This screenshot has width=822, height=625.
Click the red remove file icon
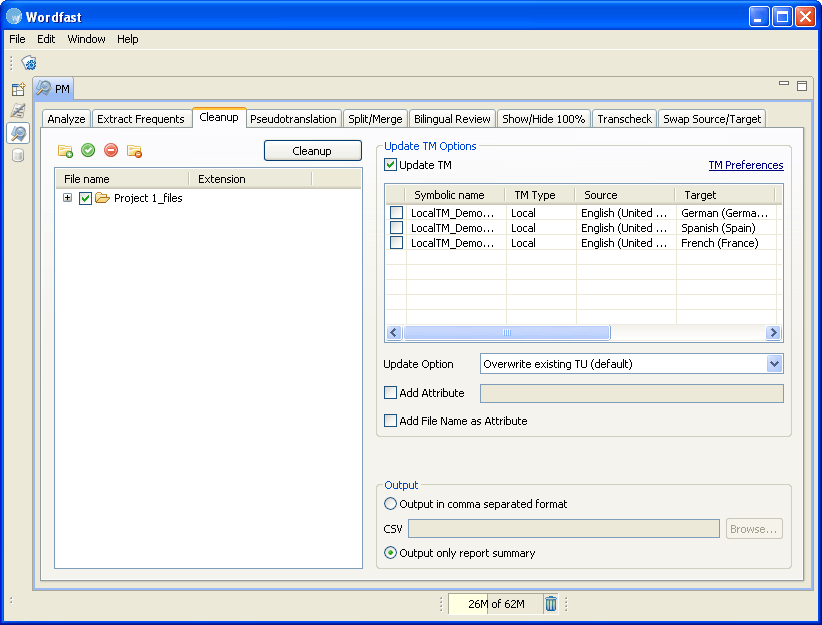[111, 150]
